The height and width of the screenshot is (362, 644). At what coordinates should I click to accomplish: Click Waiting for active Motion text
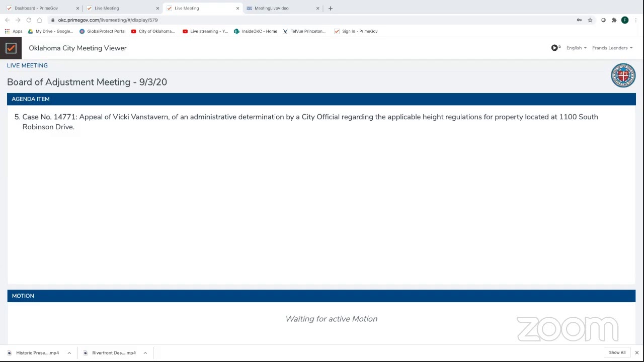click(x=331, y=319)
